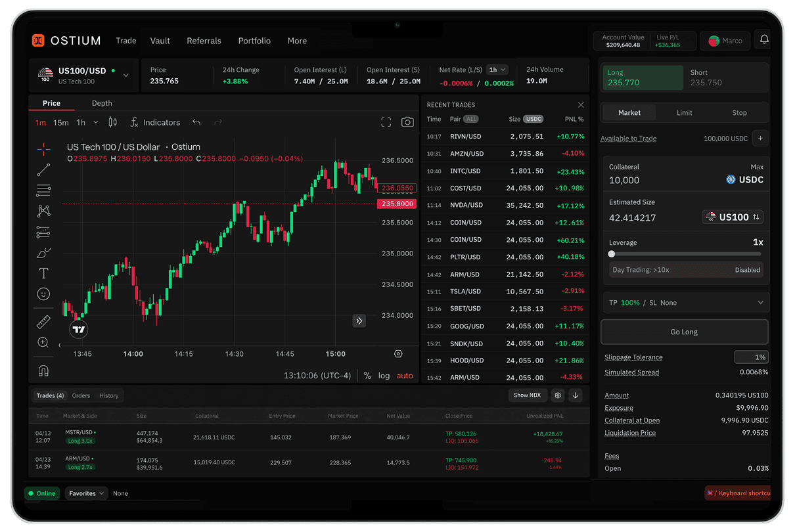Toggle auto scale on chart
The width and height of the screenshot is (795, 532).
point(405,376)
